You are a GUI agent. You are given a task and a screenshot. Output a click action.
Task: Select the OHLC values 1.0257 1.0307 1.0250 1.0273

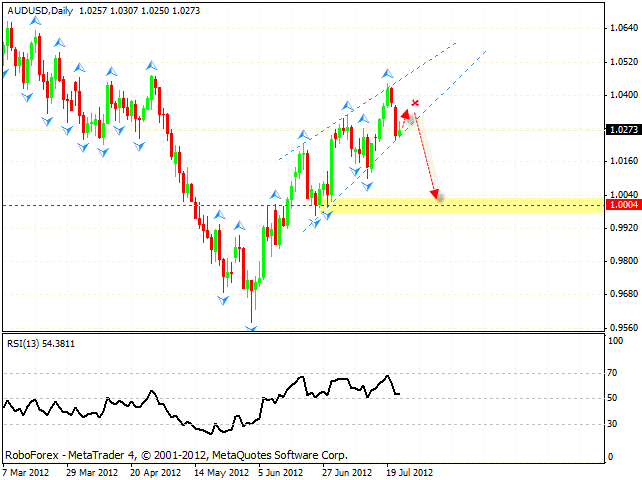(139, 11)
